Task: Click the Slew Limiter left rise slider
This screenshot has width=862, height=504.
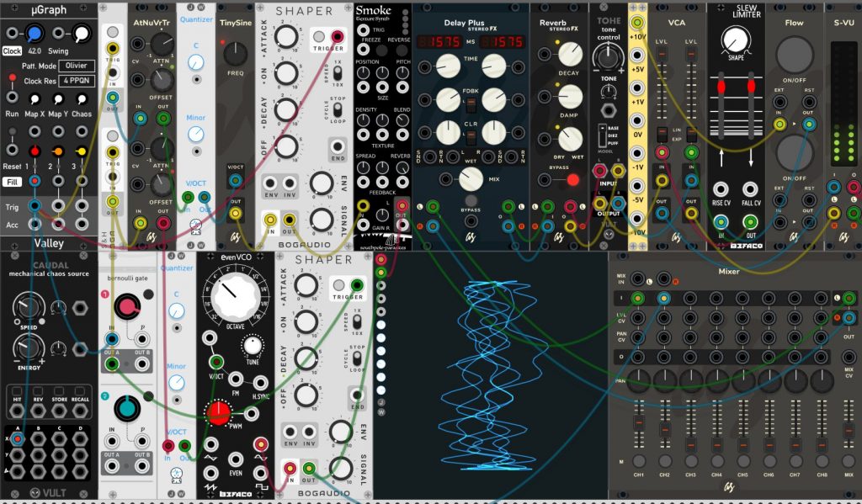Action: click(721, 88)
